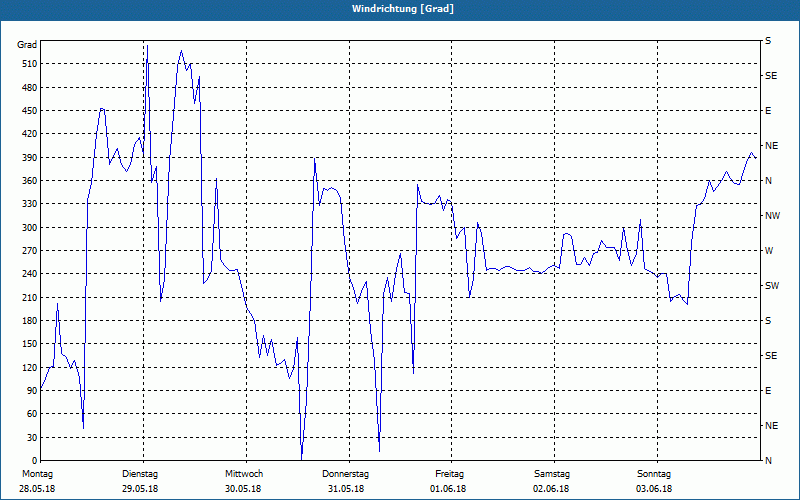Screen dimensions: 800x500
Task: Click the SW compass label
Action: click(772, 286)
